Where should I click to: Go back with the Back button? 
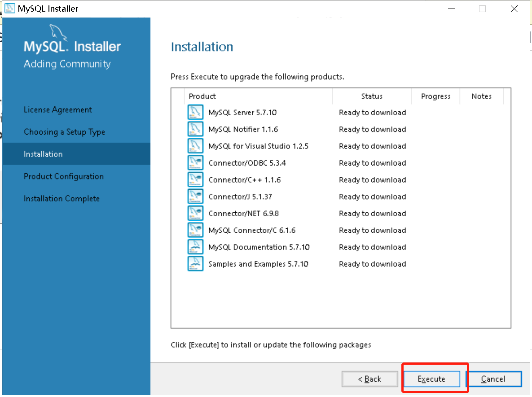tap(369, 379)
